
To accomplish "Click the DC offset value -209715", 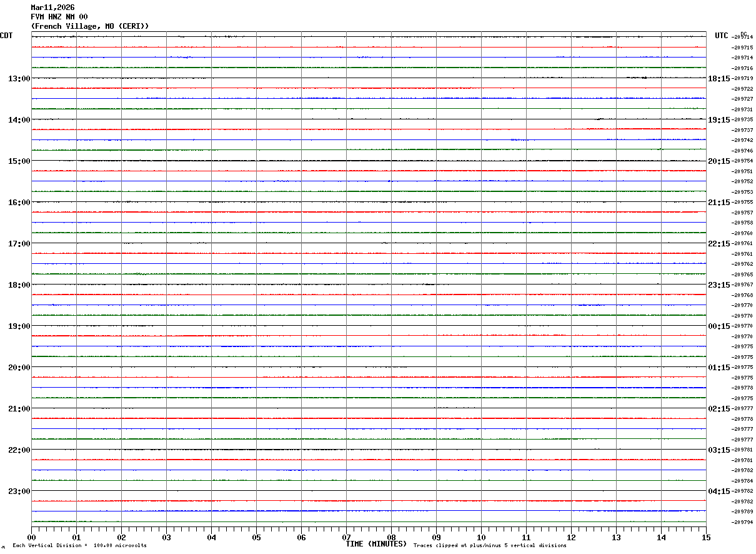I will tap(742, 48).
